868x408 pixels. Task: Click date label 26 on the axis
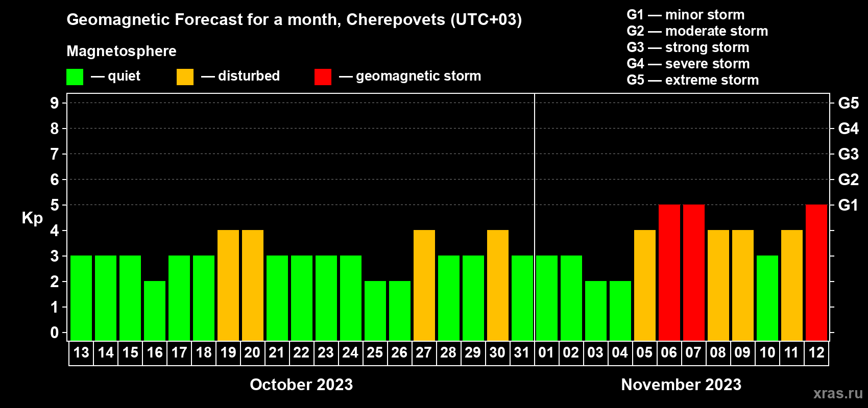[x=399, y=352]
